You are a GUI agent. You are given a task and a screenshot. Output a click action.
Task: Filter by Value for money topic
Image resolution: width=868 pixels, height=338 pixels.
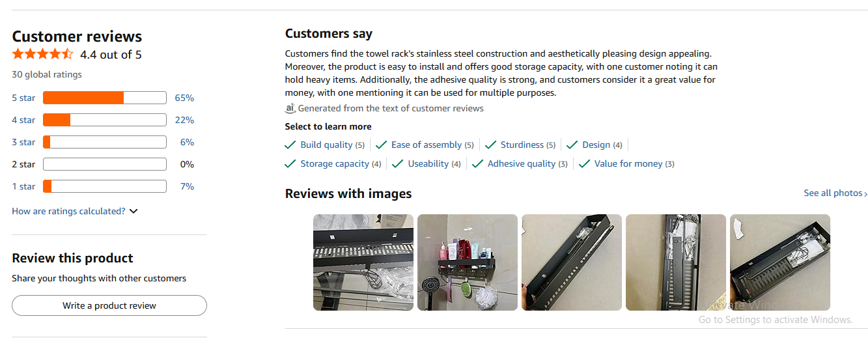click(x=628, y=163)
